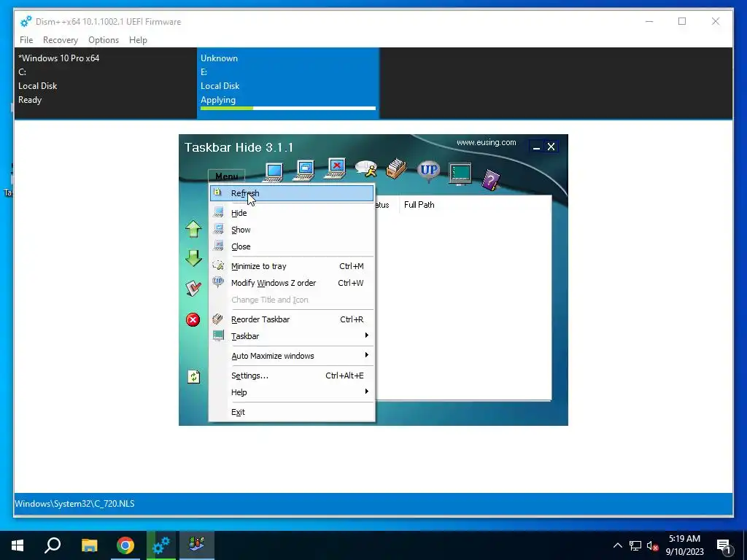Click the green down arrow icon

tap(193, 258)
